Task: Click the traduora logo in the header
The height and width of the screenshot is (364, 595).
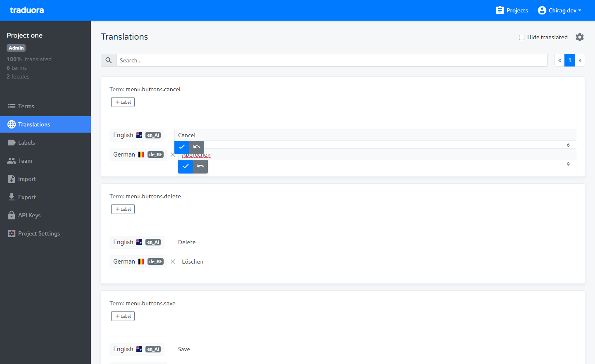Action: [26, 10]
